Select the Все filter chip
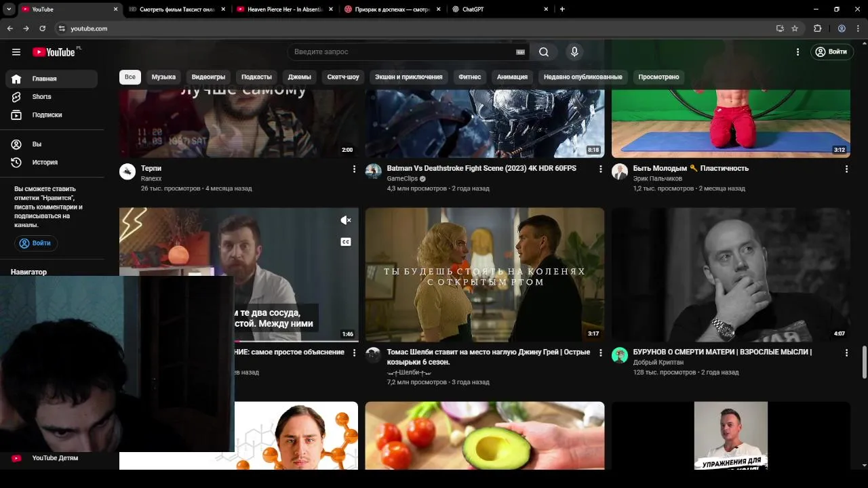The height and width of the screenshot is (488, 868). pyautogui.click(x=130, y=77)
